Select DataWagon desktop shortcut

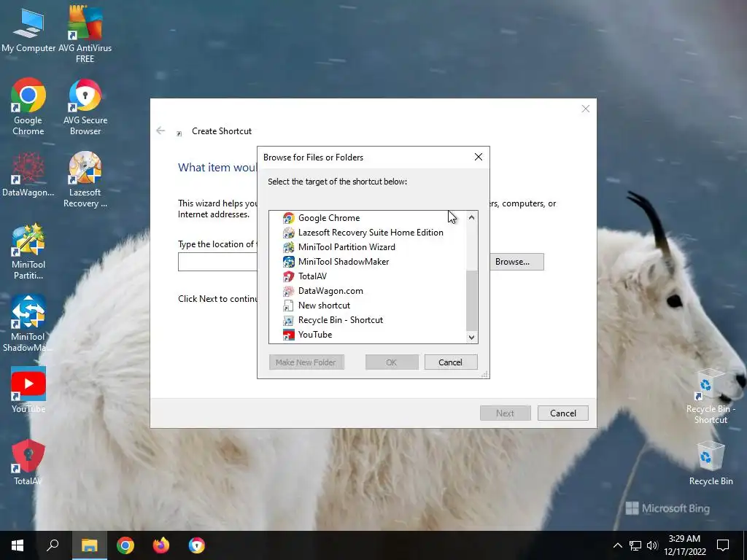[28, 174]
